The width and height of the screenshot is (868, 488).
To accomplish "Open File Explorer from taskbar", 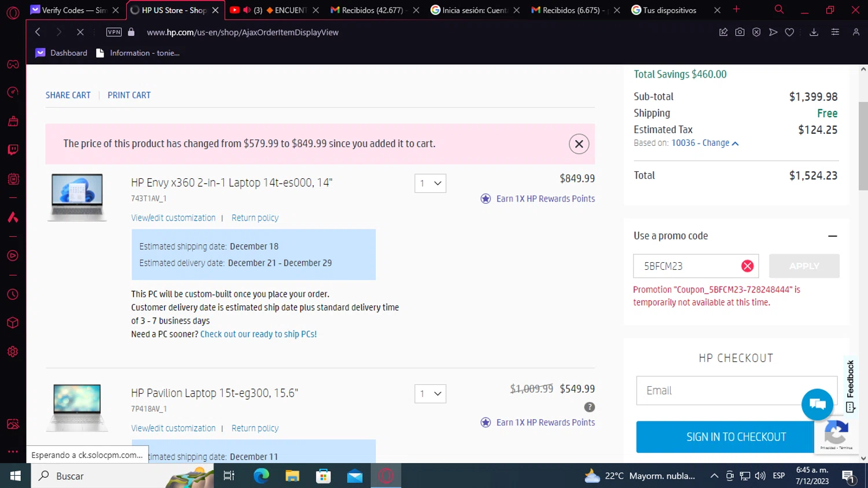I will tap(292, 476).
